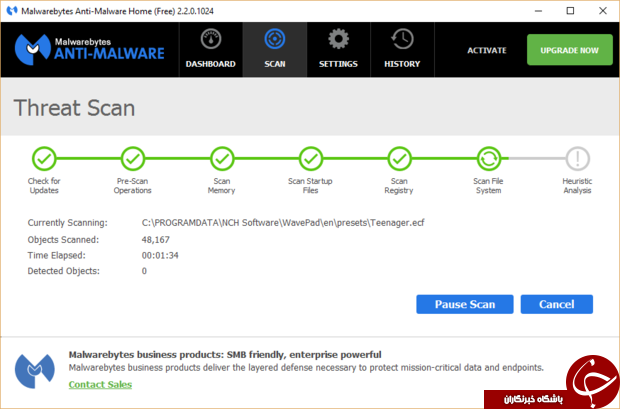Image resolution: width=620 pixels, height=409 pixels.
Task: Maximize the Malwarebytes window
Action: tap(570, 11)
